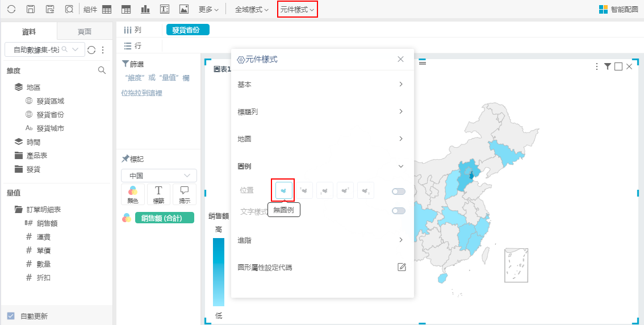Click the preview icon in top toolbar
The height and width of the screenshot is (325, 644).
pyautogui.click(x=69, y=9)
